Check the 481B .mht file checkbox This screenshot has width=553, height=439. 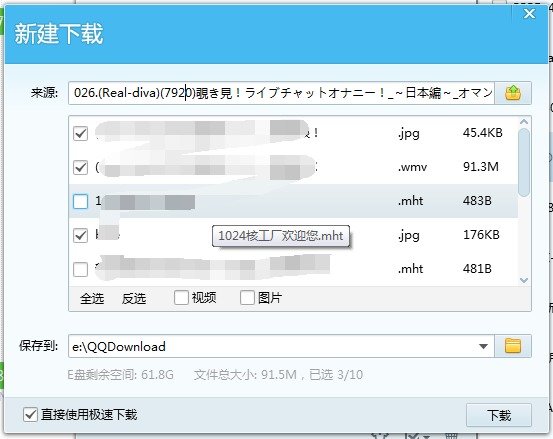pyautogui.click(x=80, y=269)
